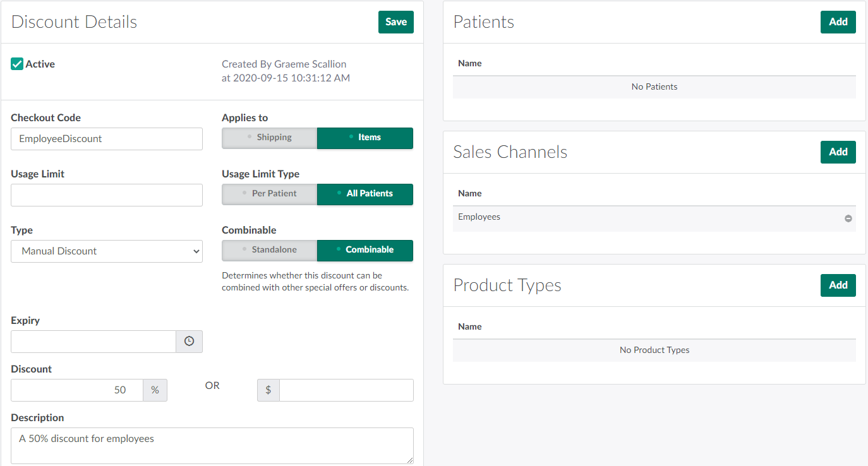
Task: Switch Usage Limit Type to Per Patient
Action: pos(269,194)
